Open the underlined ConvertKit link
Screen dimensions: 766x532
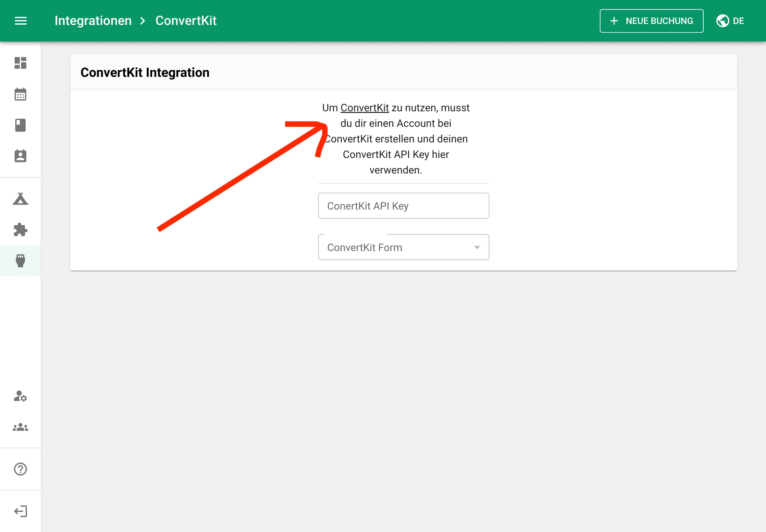tap(364, 108)
